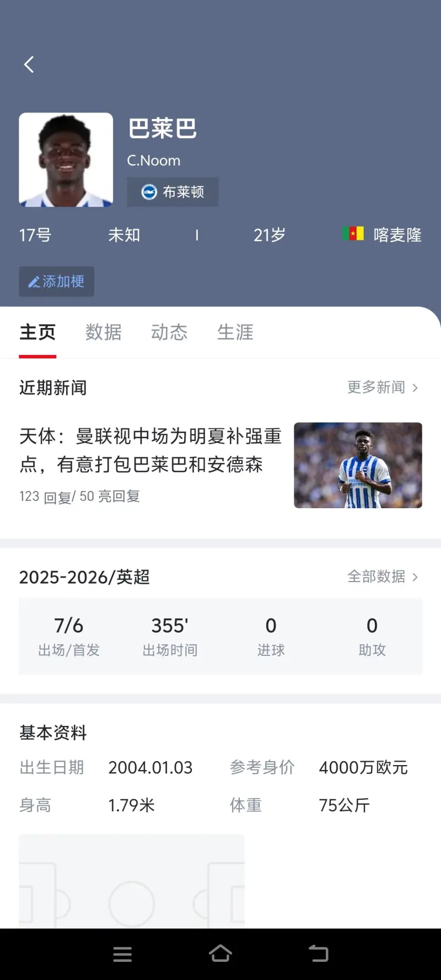Viewport: 441px width, 980px height.
Task: Select the 主页 tab
Action: coord(37,332)
